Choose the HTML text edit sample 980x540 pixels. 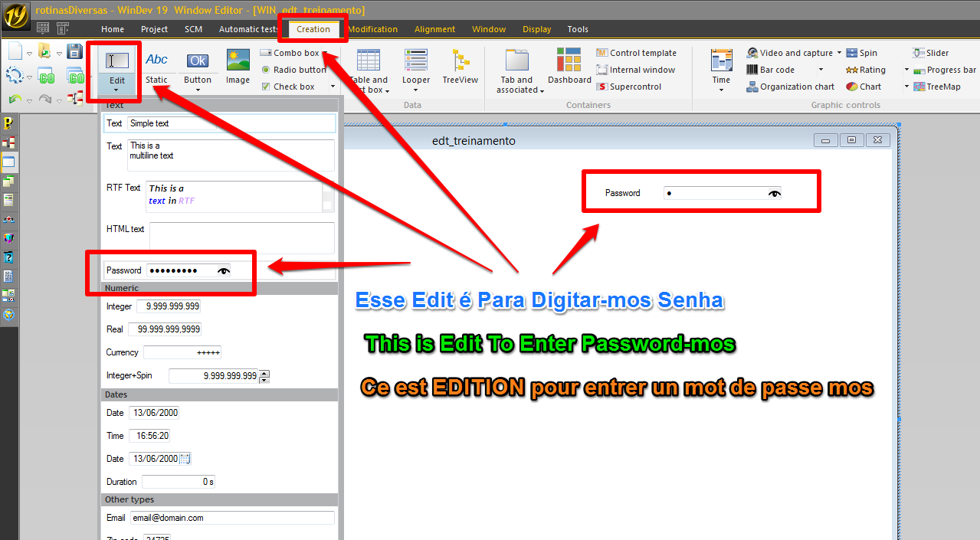(x=219, y=237)
